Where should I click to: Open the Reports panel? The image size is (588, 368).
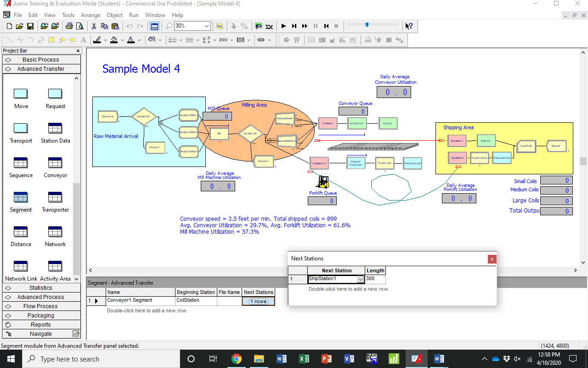pyautogui.click(x=41, y=325)
